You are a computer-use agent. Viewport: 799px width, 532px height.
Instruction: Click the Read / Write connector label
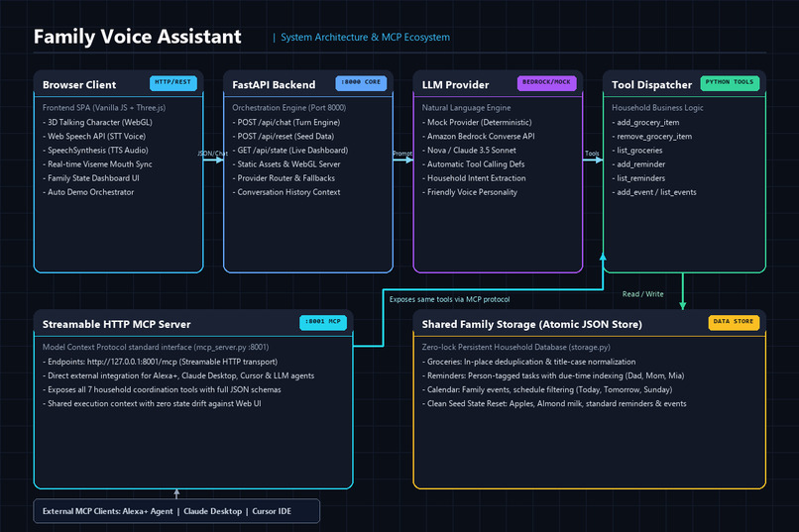click(x=643, y=294)
